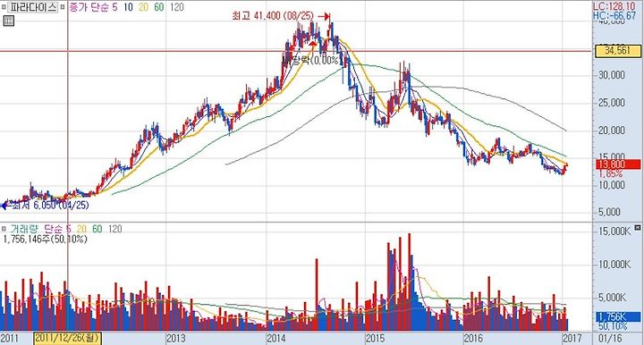Toggle the price 60-period moving average
644x345 pixels.
158,7
